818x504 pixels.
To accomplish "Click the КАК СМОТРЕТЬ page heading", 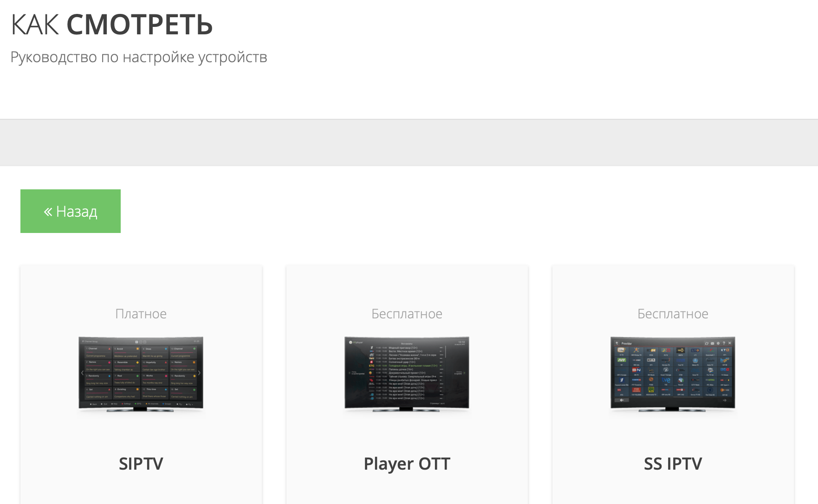I will click(x=111, y=25).
